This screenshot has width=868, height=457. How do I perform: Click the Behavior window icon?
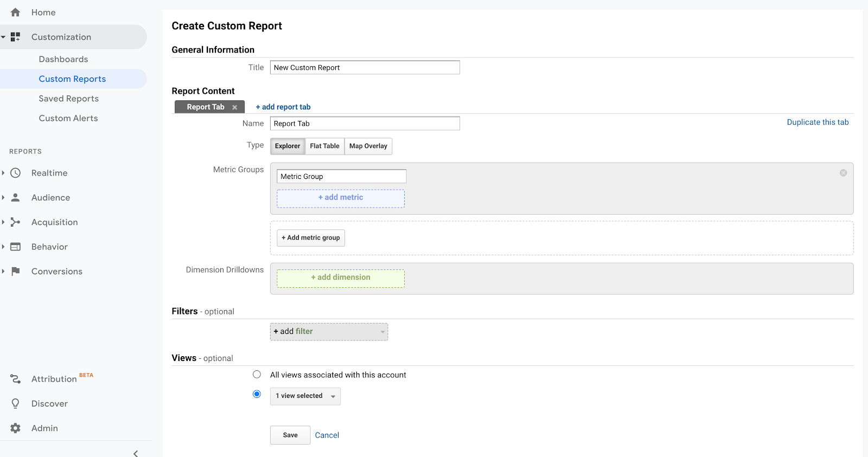(15, 247)
